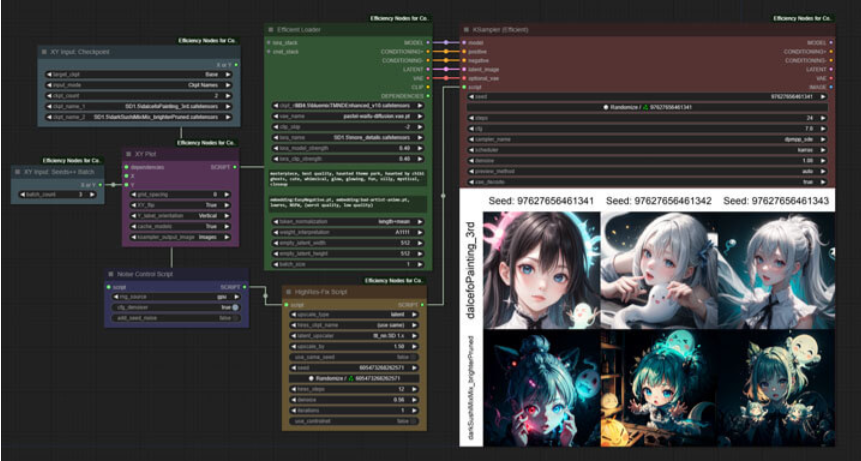Increase upscale_by value in HighRes-Fix Script

[x=415, y=347]
